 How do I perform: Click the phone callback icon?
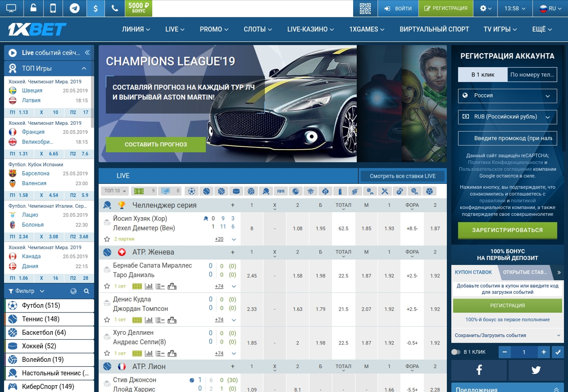pyautogui.click(x=115, y=8)
